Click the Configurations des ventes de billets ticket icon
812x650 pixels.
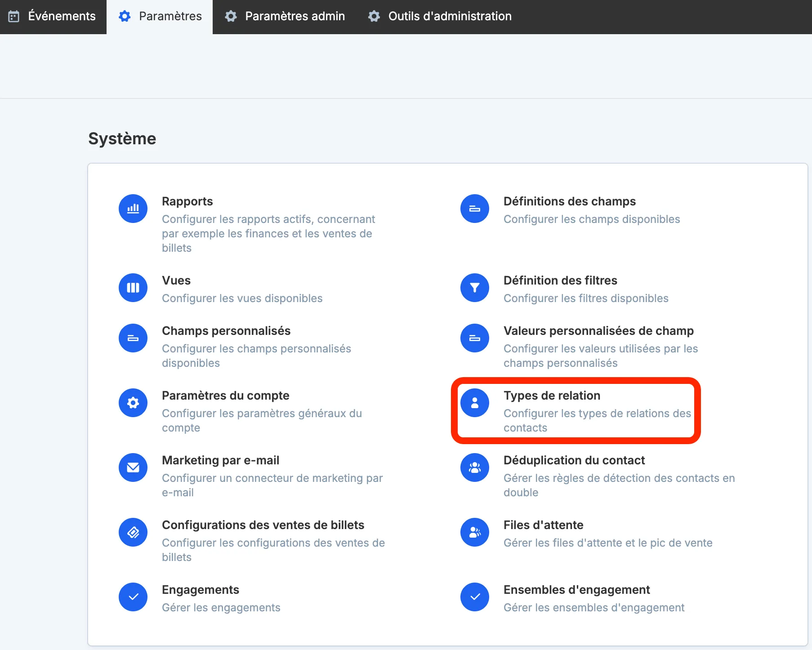click(x=133, y=532)
